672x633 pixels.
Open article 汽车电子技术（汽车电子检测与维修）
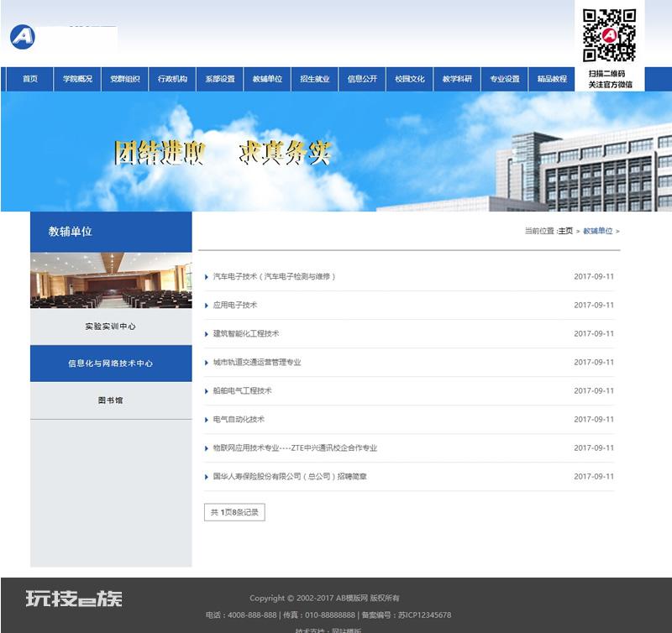pyautogui.click(x=275, y=277)
